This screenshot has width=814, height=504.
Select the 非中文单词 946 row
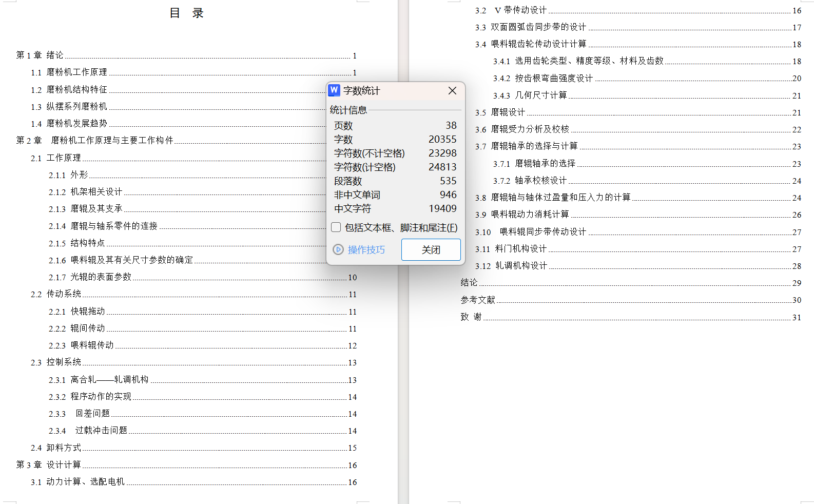(395, 195)
